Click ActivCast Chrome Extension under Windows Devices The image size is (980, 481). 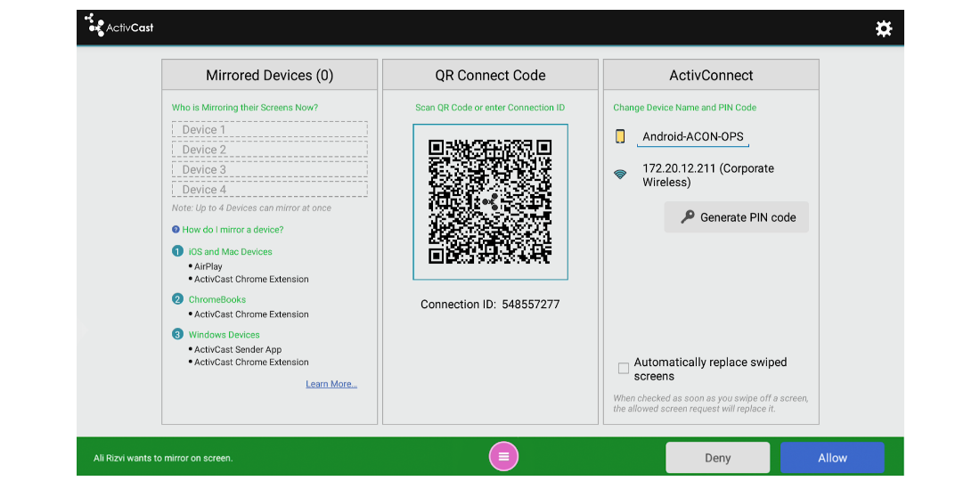pyautogui.click(x=251, y=363)
